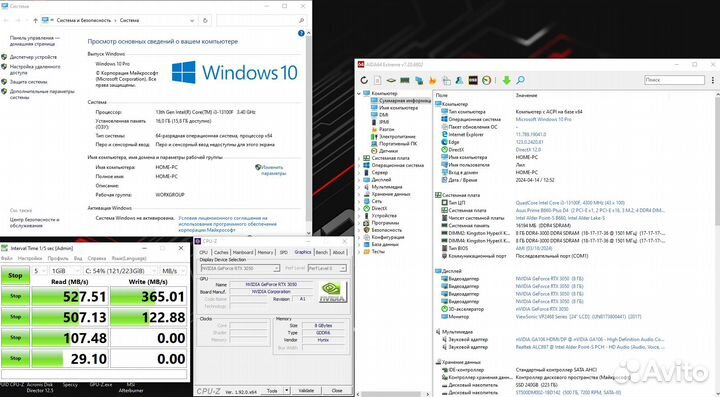Click the large Stop button in CrystalDiskMark
The image size is (720, 397).
pyautogui.click(x=15, y=275)
